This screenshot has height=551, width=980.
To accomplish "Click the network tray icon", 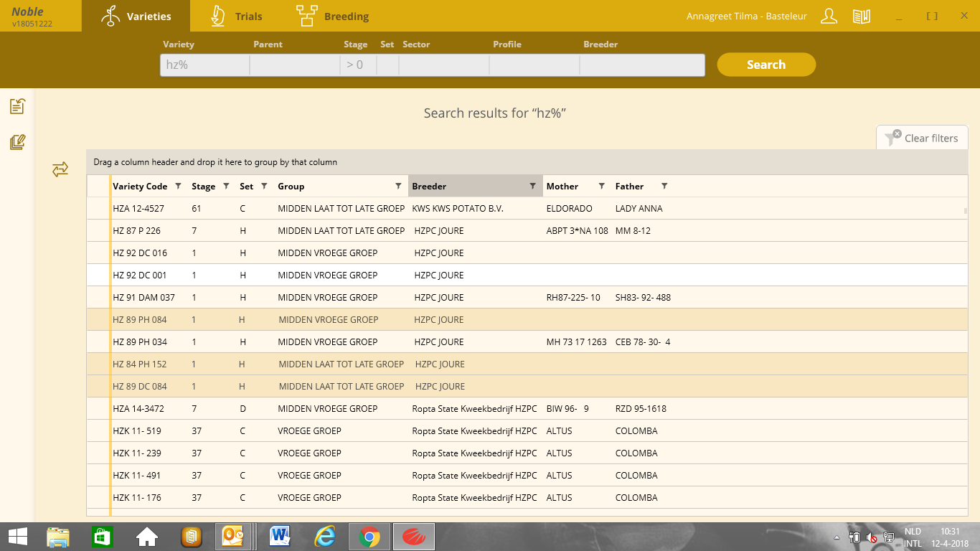I will [889, 537].
